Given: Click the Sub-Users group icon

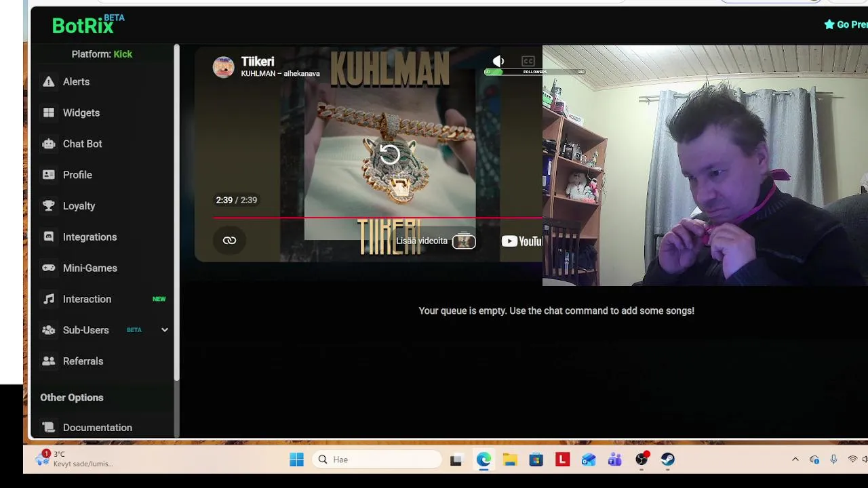Looking at the screenshot, I should click(49, 330).
